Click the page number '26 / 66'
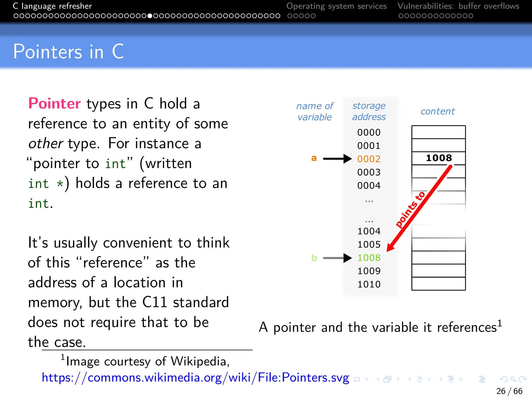The width and height of the screenshot is (532, 399). click(509, 391)
